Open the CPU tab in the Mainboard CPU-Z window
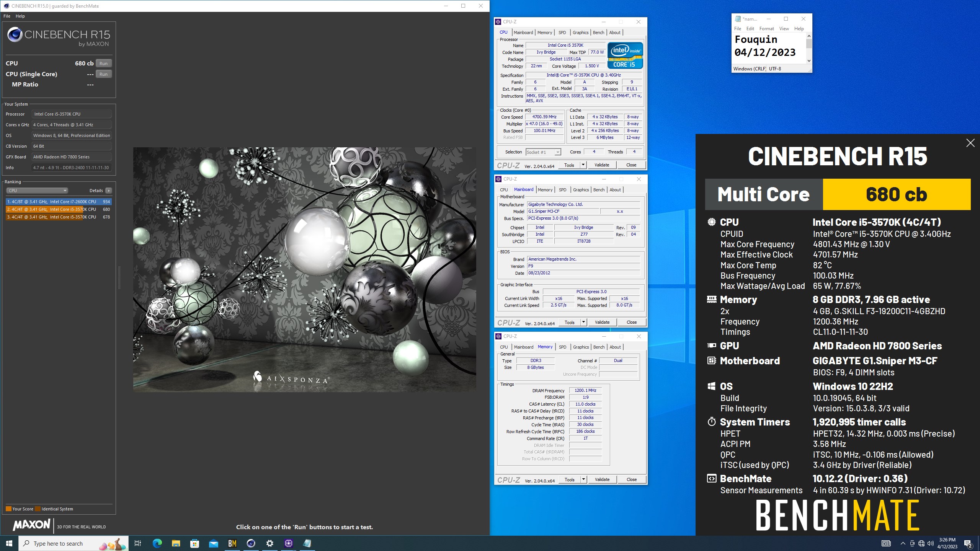 point(504,190)
